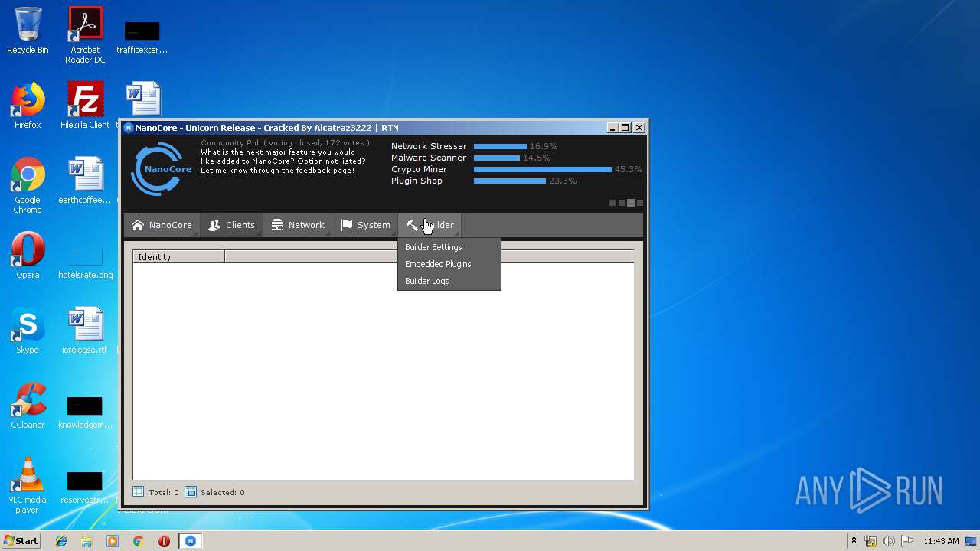Click the Total count grid icon
The width and height of the screenshot is (980, 551).
tap(138, 492)
